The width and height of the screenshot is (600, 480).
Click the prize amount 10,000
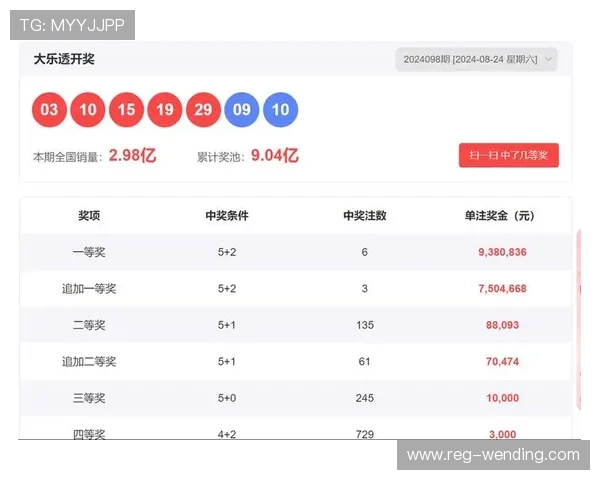click(502, 398)
